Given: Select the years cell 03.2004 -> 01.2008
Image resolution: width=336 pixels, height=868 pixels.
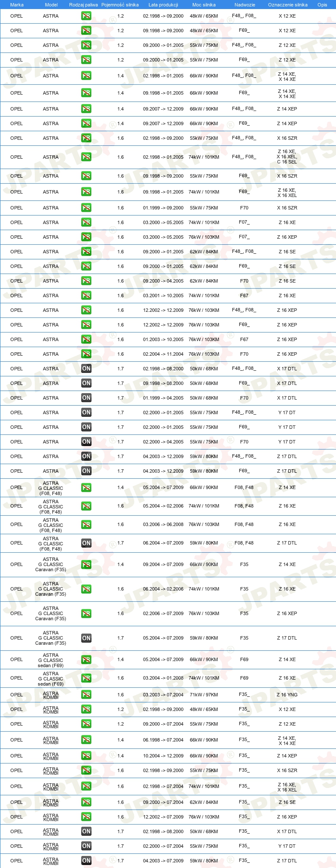Looking at the screenshot, I should [x=163, y=678].
